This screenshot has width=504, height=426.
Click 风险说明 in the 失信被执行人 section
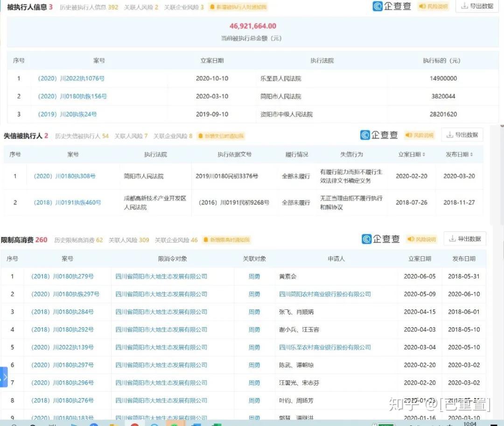click(419, 135)
